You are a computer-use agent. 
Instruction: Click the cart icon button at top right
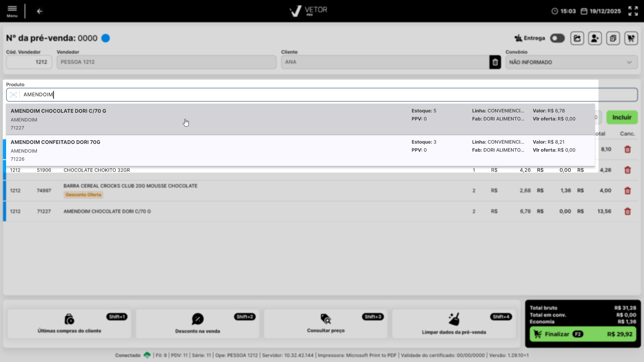pyautogui.click(x=631, y=38)
